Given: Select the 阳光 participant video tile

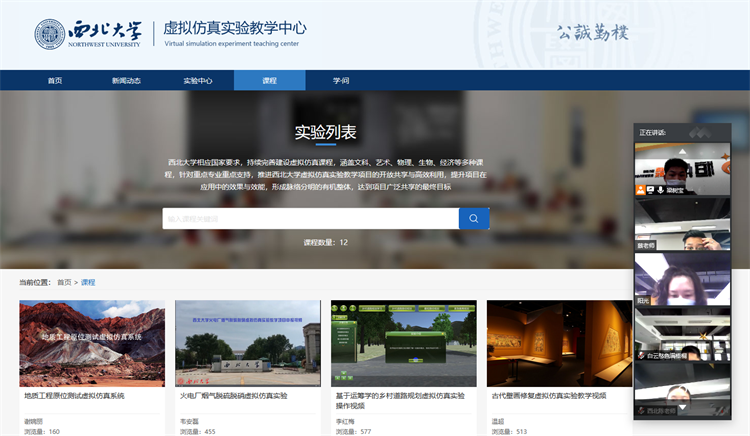Looking at the screenshot, I should [683, 278].
